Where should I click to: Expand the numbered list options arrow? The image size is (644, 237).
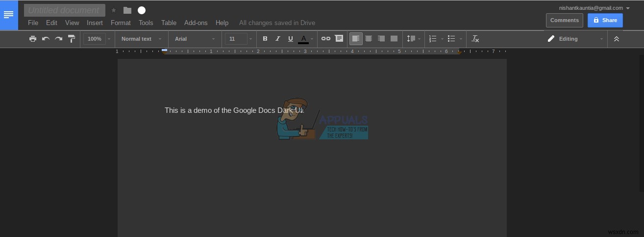(x=442, y=39)
